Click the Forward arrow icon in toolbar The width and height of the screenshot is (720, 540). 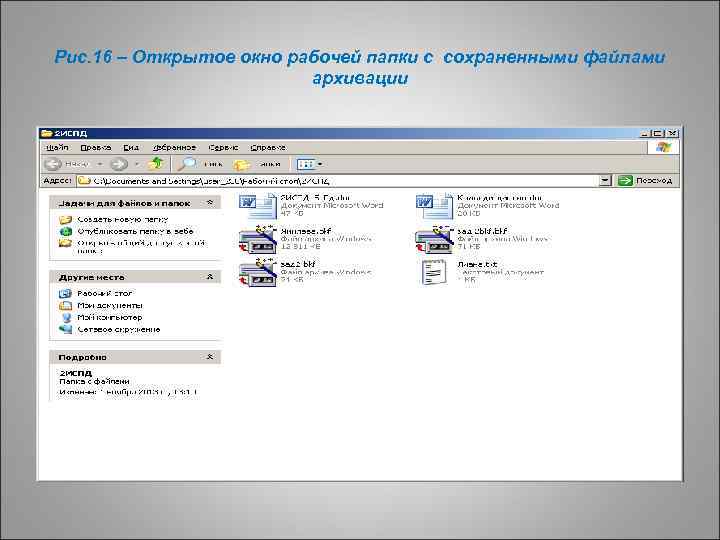[119, 164]
